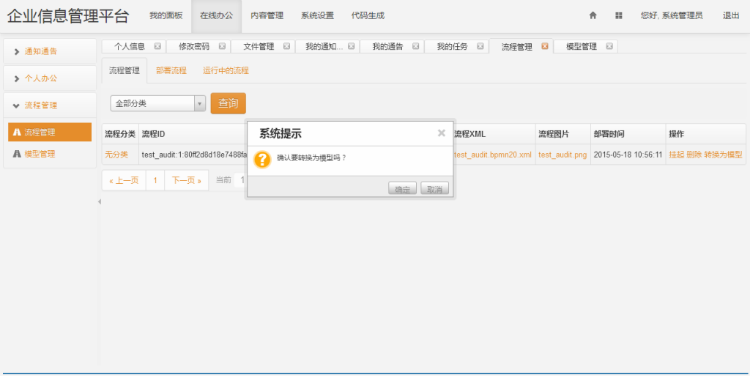Cancel the dialog with 取消
The image size is (750, 376).
(434, 189)
